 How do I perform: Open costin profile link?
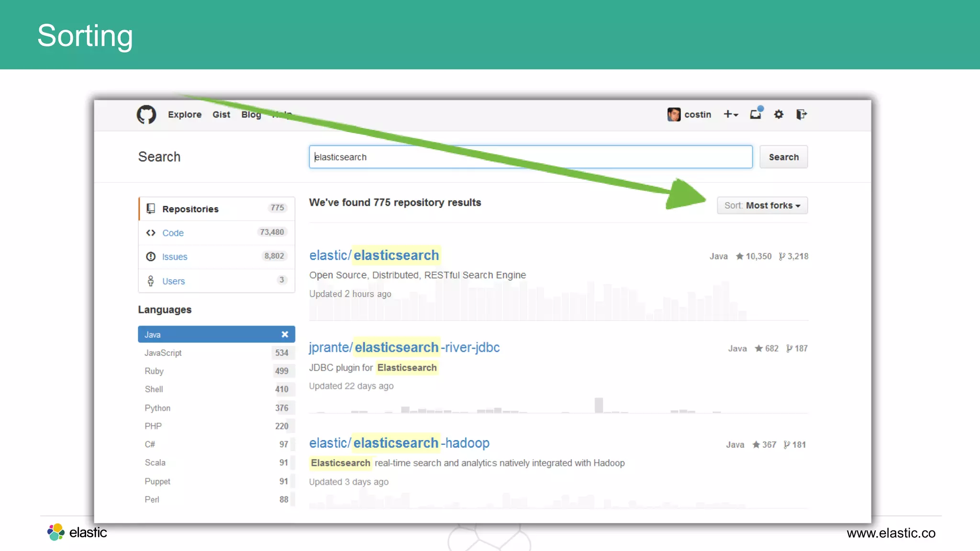pos(698,114)
